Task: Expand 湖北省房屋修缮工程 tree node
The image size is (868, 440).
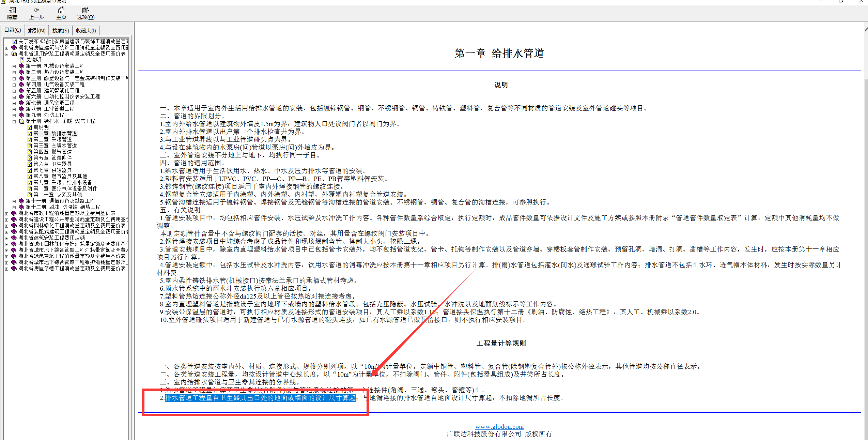Action: coord(6,269)
